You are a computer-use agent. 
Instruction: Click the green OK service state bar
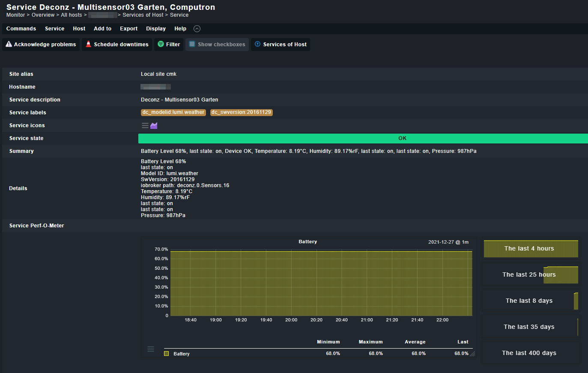(x=363, y=138)
